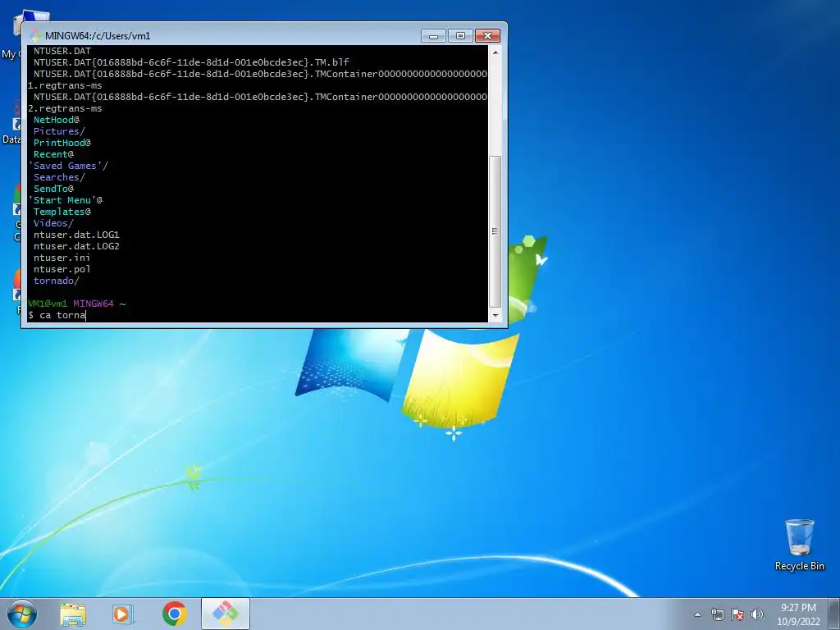840x630 pixels.
Task: Click the 'Searches/' directory entry
Action: 59,177
